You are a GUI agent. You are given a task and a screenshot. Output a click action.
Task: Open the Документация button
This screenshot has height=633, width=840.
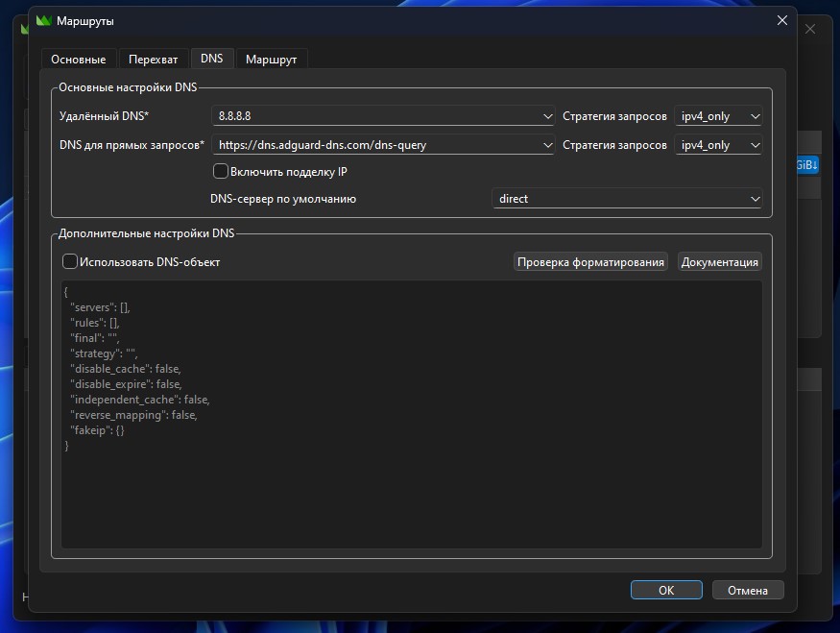click(720, 262)
